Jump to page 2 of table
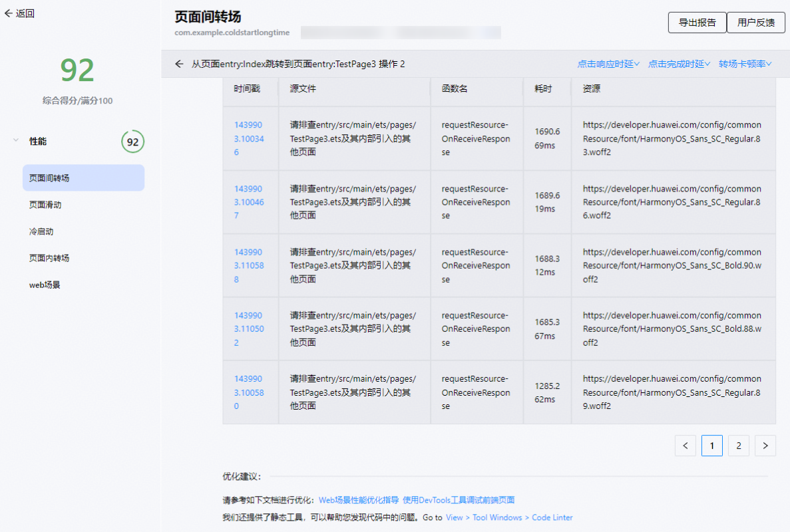The width and height of the screenshot is (790, 532). click(x=738, y=446)
